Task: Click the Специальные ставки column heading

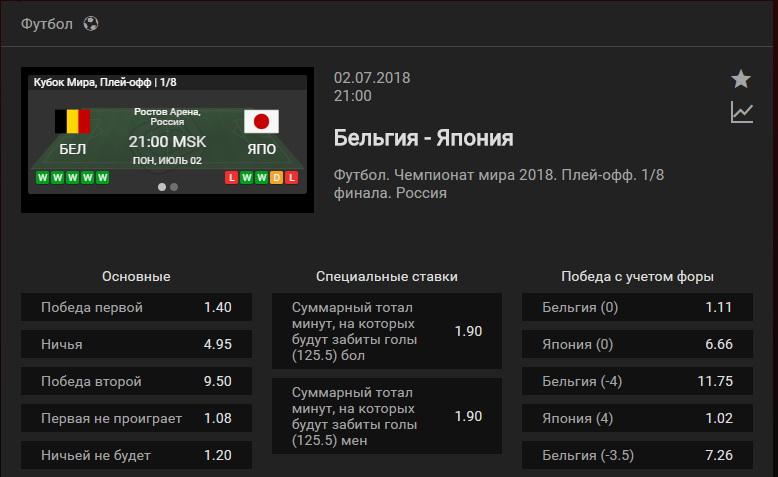Action: tap(387, 276)
